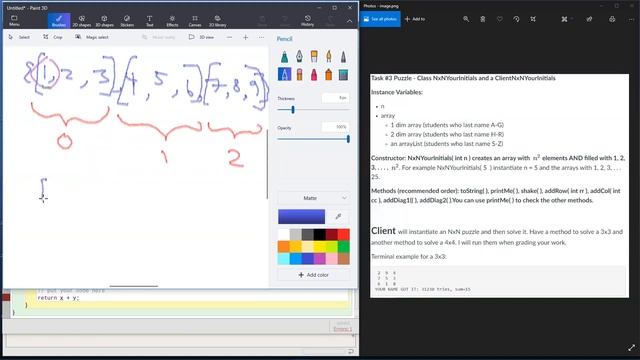This screenshot has width=640, height=360.
Task: Enter fullscreen in the Photos viewer
Action: [x=631, y=348]
